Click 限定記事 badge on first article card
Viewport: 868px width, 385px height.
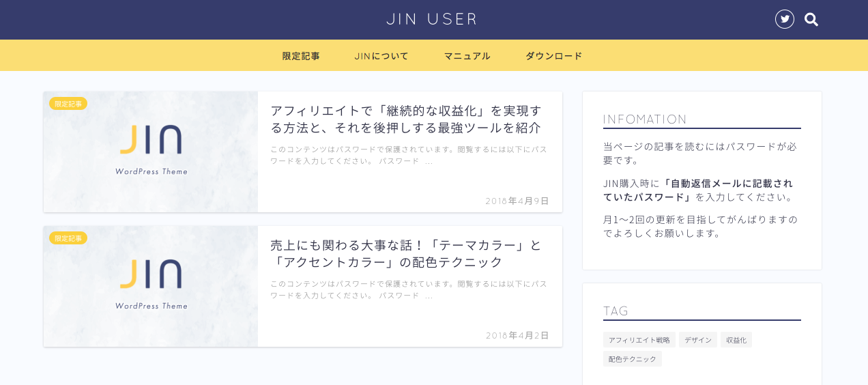pos(68,104)
